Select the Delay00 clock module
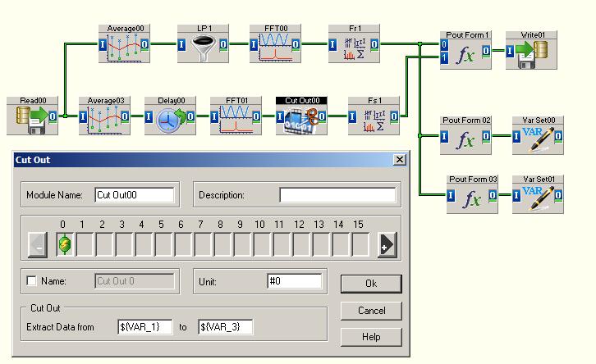This screenshot has height=364, width=596. click(170, 116)
